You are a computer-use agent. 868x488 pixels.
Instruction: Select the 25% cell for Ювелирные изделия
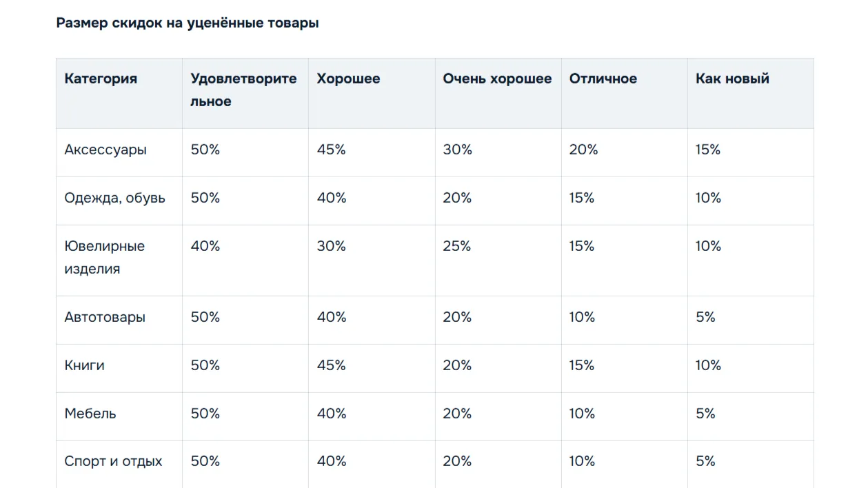tap(456, 246)
